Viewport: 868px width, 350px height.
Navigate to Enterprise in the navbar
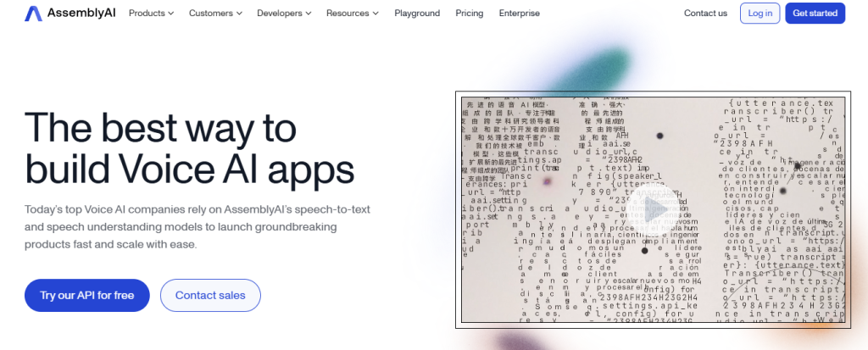(519, 14)
